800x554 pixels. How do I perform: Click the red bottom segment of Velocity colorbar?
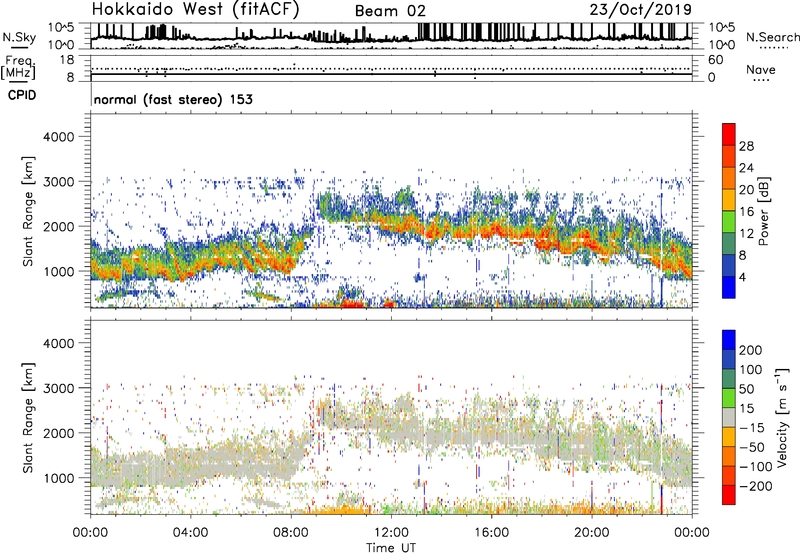(x=729, y=495)
